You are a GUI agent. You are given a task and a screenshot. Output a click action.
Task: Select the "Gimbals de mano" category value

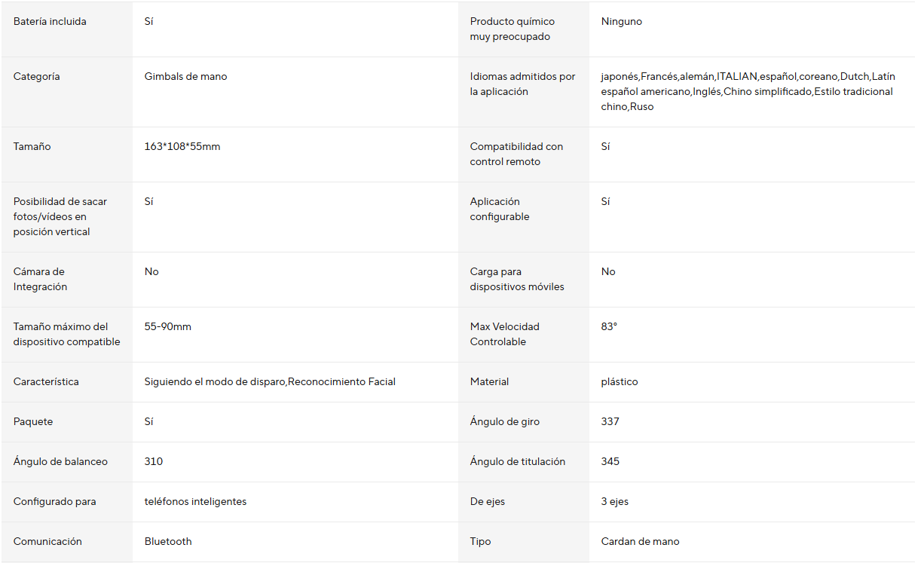[x=185, y=77]
